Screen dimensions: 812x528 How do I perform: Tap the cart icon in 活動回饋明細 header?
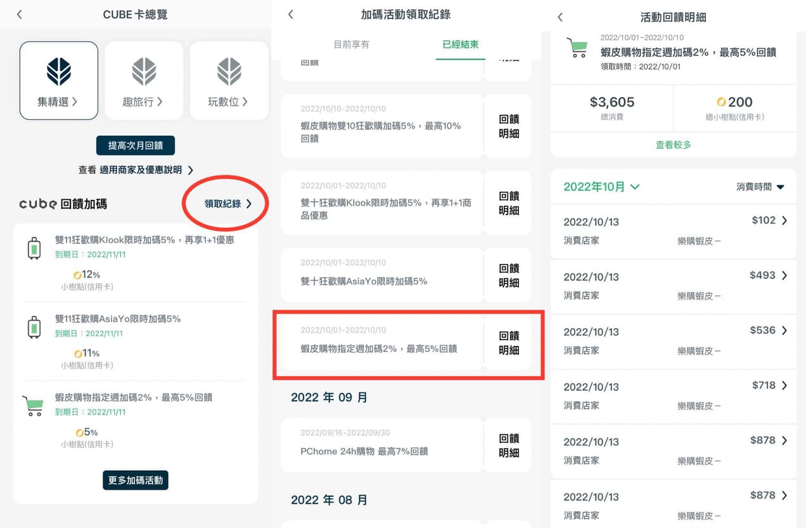click(x=576, y=48)
